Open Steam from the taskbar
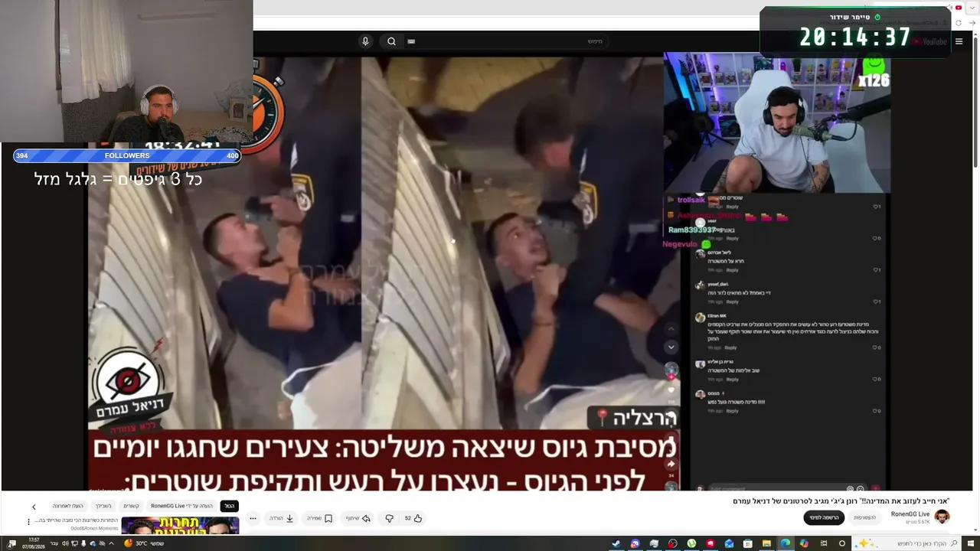Image resolution: width=980 pixels, height=551 pixels. pos(616,543)
